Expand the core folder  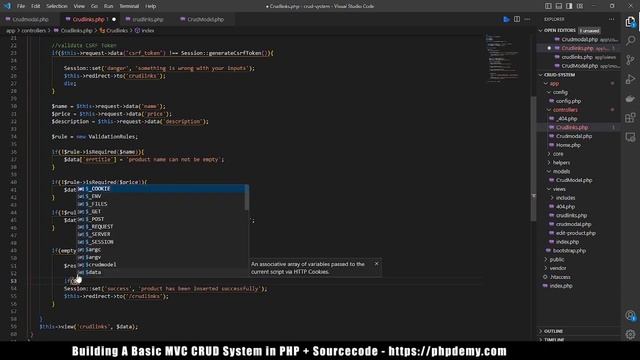point(549,154)
